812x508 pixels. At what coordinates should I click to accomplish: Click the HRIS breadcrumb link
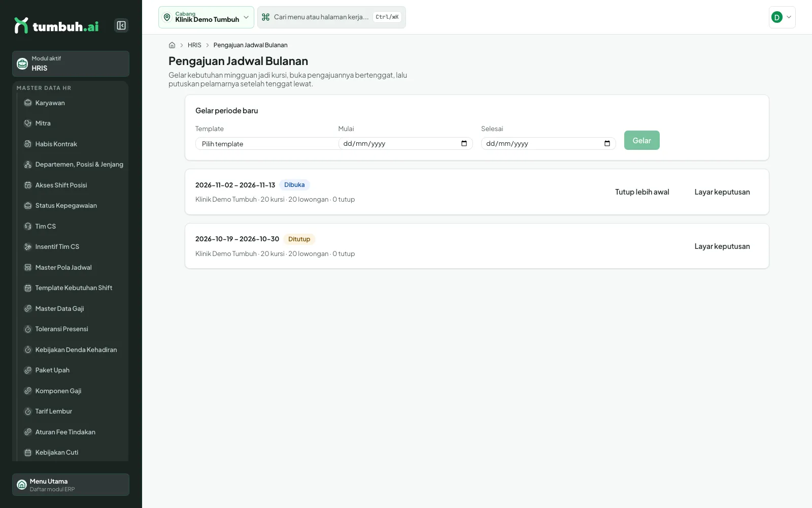pos(194,45)
